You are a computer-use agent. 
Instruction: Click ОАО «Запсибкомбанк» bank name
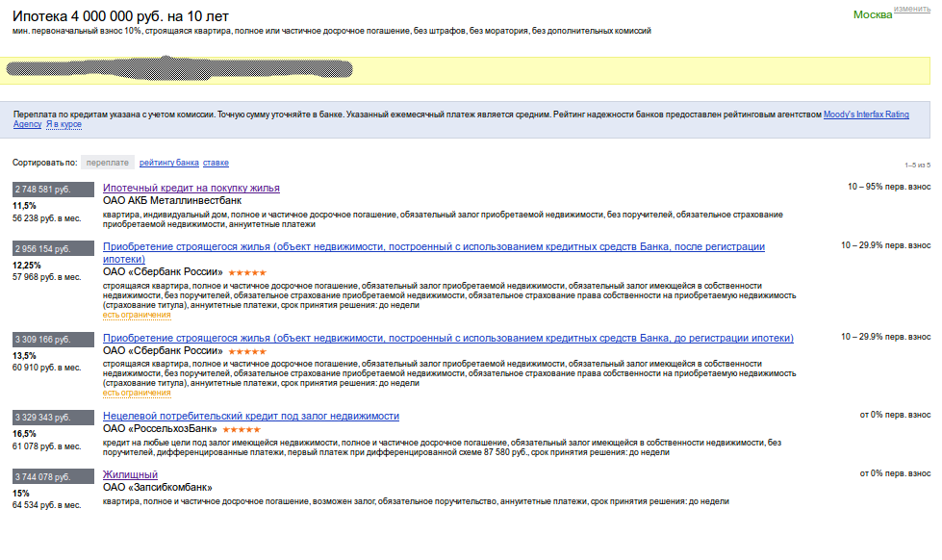pyautogui.click(x=158, y=487)
